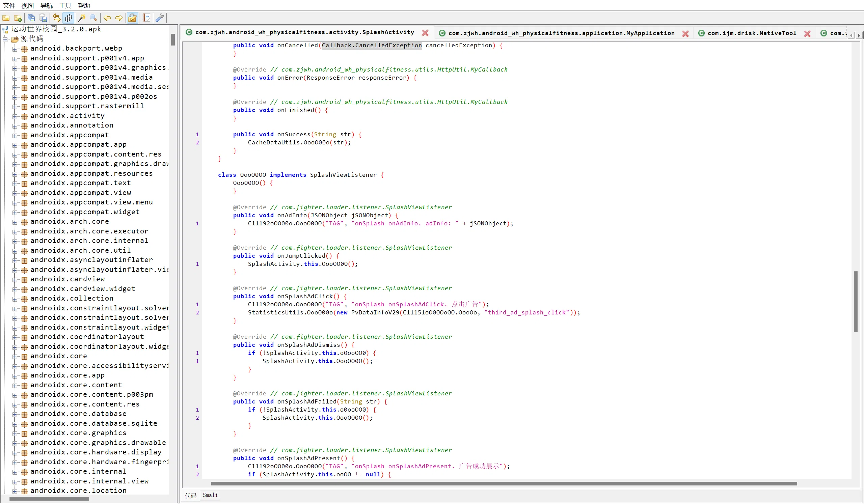Screen dimensions: 864x504
Task: Navigate forward with the right arrow
Action: (119, 18)
